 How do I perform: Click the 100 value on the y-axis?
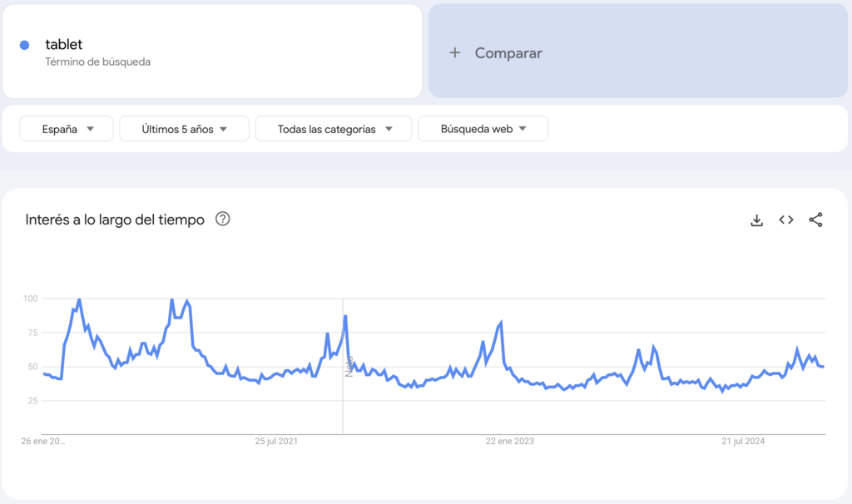pos(31,299)
